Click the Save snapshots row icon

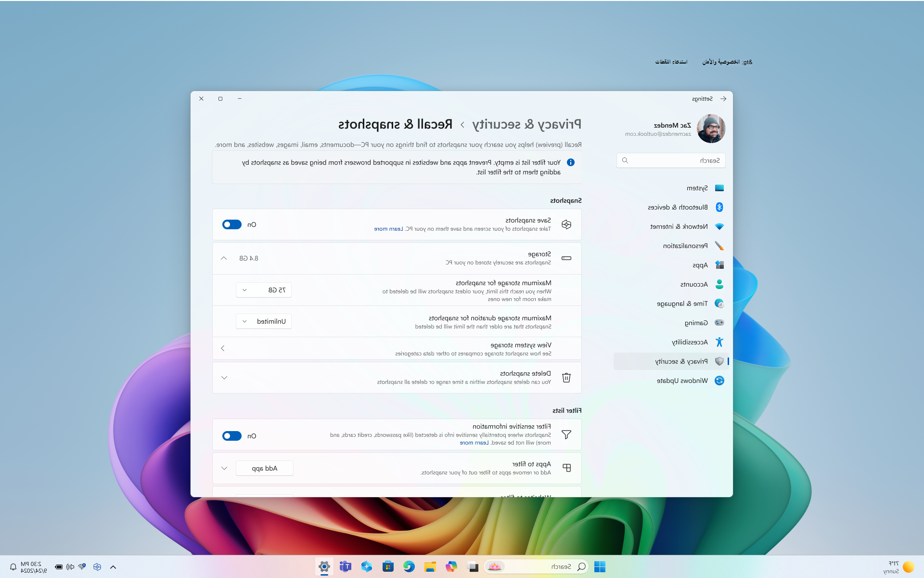(566, 224)
